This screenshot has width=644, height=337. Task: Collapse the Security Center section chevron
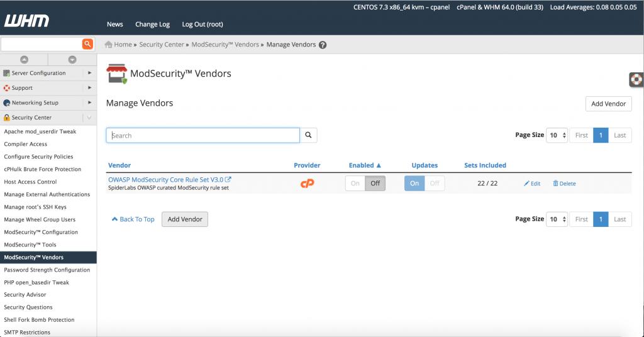[89, 118]
